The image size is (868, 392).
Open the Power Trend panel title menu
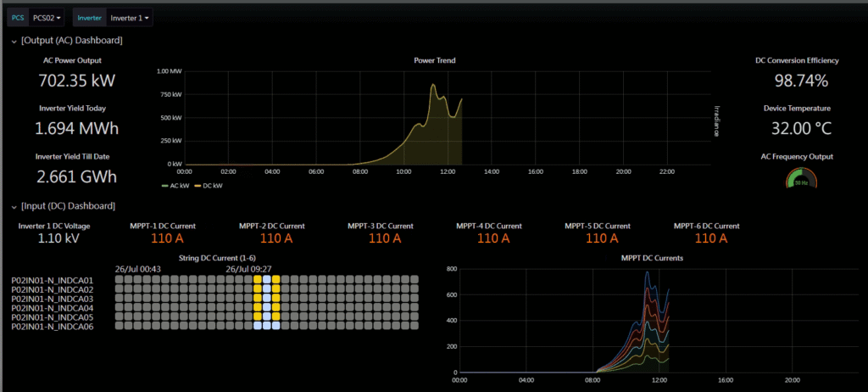[x=434, y=60]
